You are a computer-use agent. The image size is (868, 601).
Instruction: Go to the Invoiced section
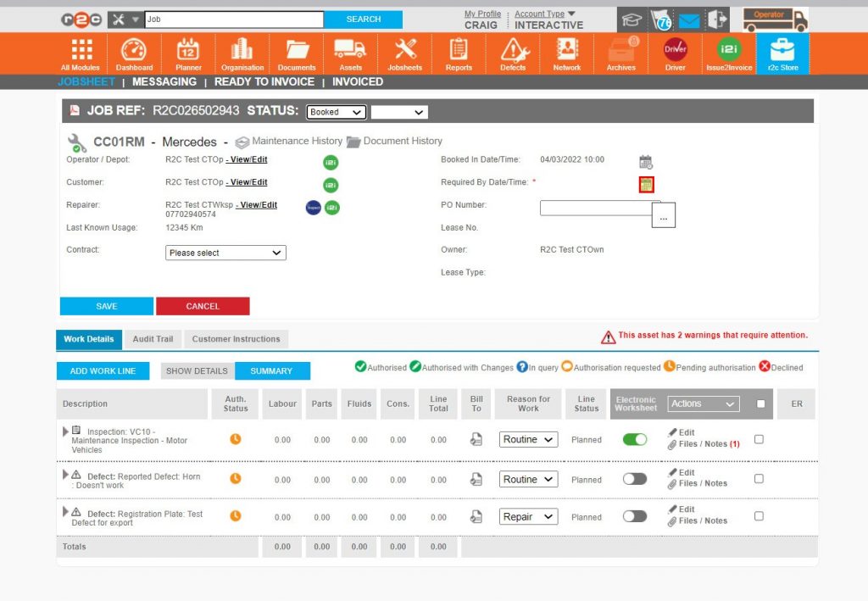[358, 82]
